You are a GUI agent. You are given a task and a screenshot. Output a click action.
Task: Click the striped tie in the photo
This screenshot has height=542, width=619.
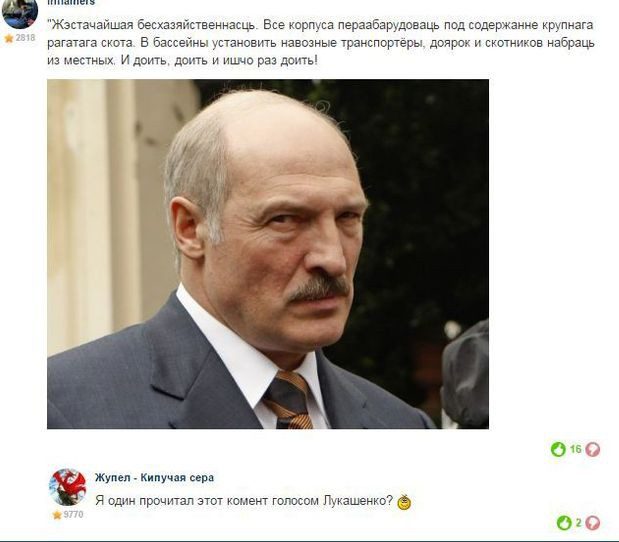[x=289, y=401]
